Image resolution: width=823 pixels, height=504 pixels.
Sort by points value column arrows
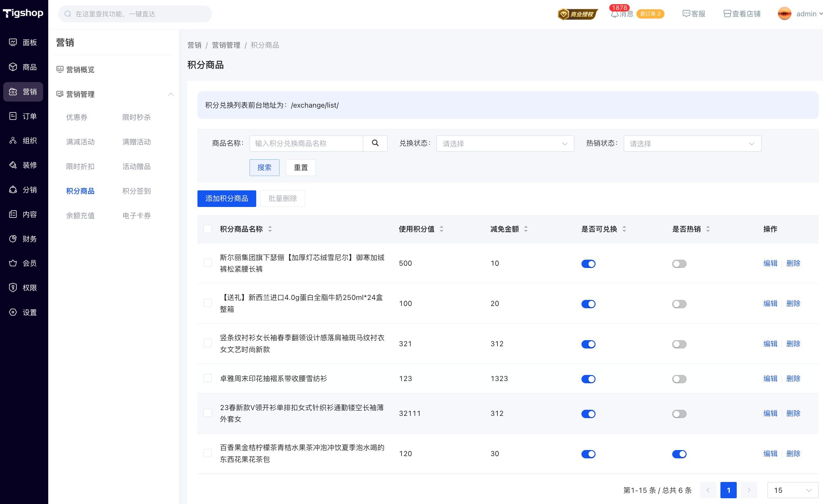click(442, 229)
